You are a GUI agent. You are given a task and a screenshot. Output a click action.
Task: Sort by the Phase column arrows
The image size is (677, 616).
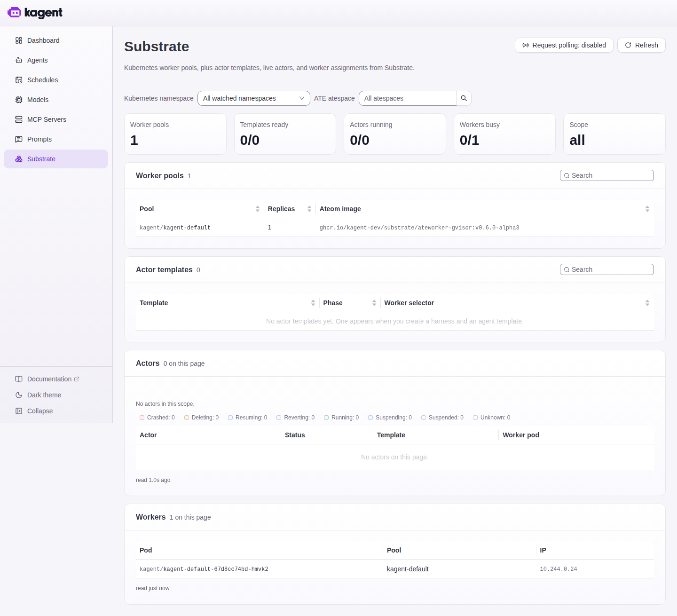pyautogui.click(x=374, y=303)
